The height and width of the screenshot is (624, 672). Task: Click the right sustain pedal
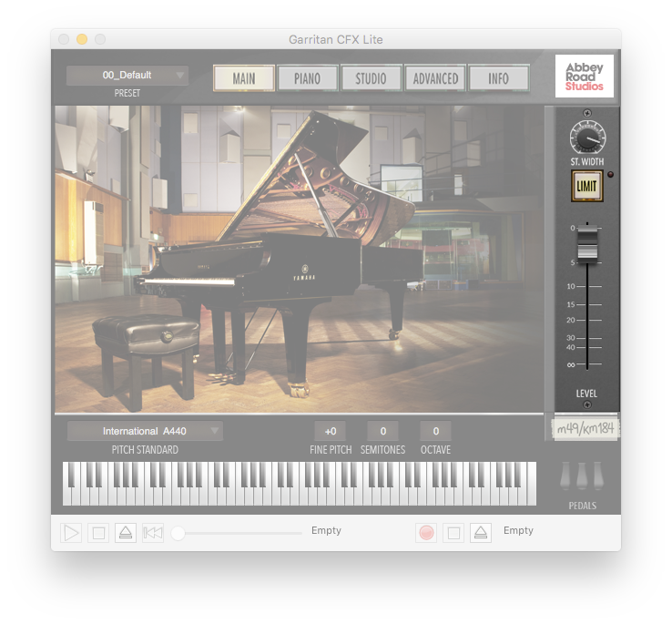598,476
